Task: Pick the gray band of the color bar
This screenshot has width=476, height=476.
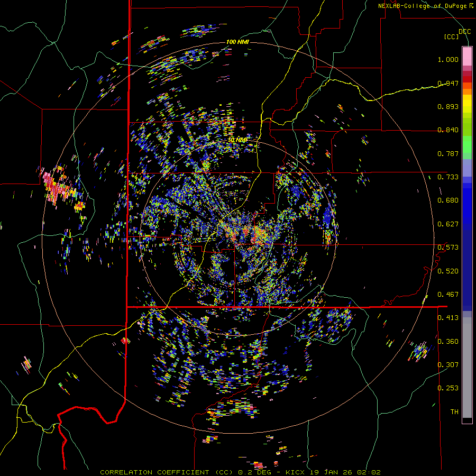Action: (x=467, y=368)
